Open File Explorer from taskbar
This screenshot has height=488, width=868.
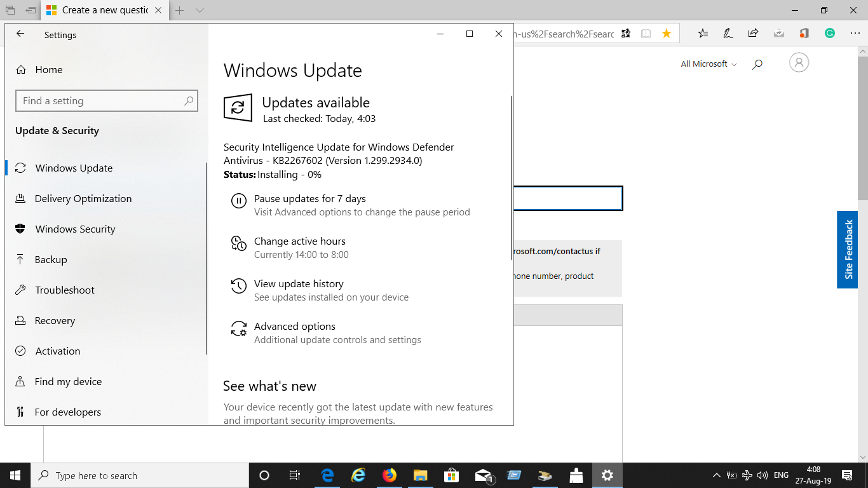pos(420,475)
